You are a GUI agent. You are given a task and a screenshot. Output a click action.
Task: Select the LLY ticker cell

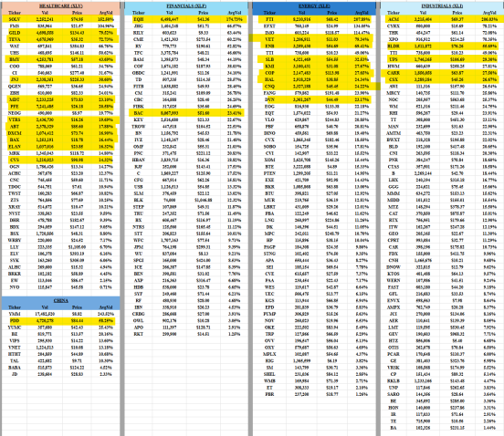pos(15,247)
